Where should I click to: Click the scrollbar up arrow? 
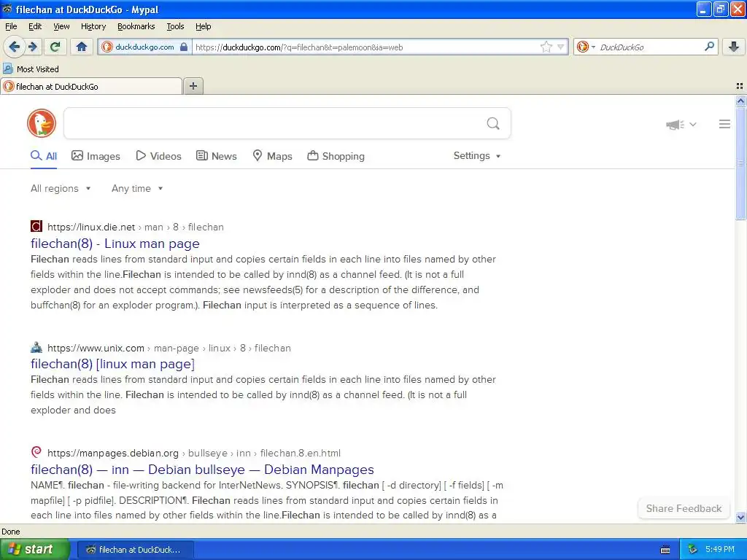point(740,101)
